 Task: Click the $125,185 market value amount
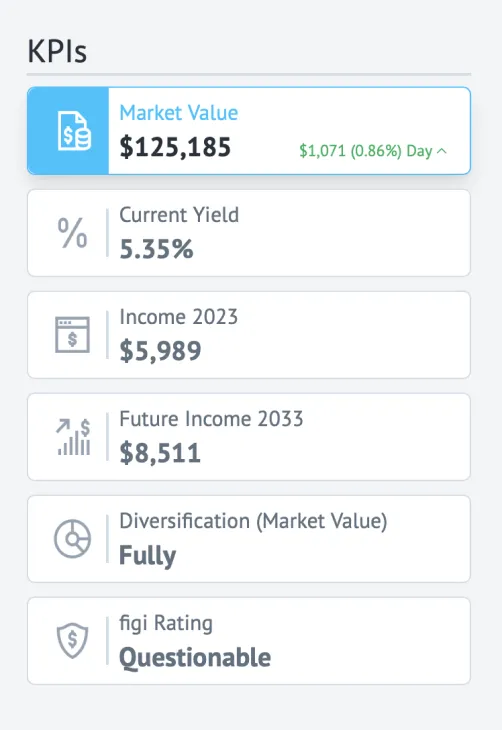175,147
